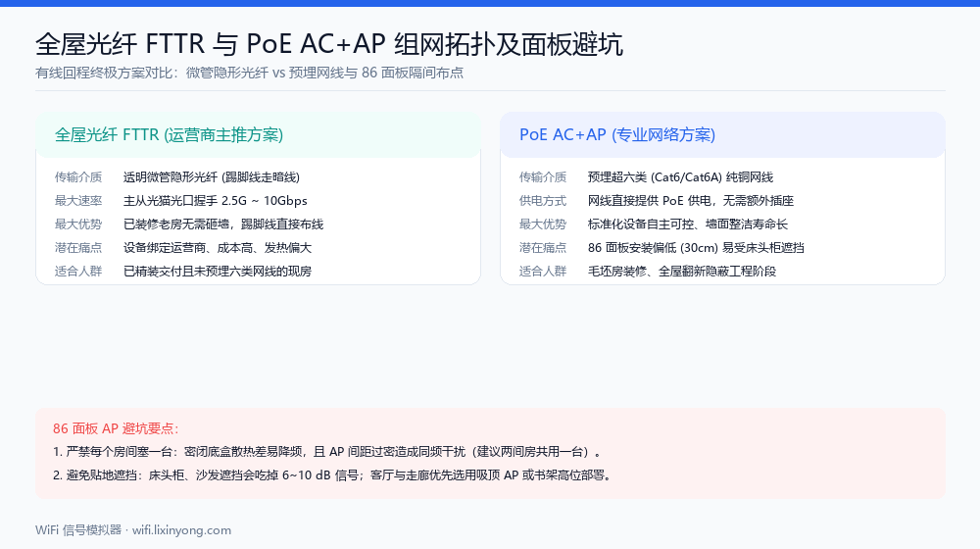980x549 pixels.
Task: Click the value '毛坯房装修、全屋翻新隐蔽工程阶段'
Action: [x=681, y=271]
